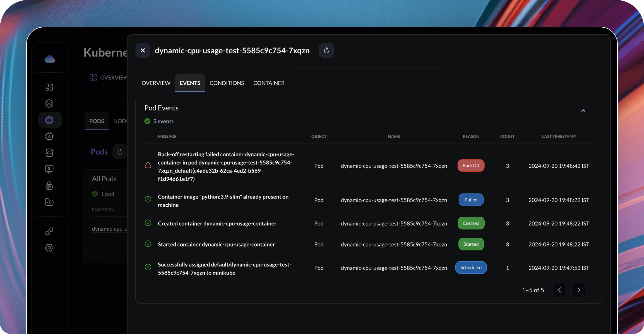Switch to the Container tab
The image size is (644, 334).
pyautogui.click(x=269, y=83)
